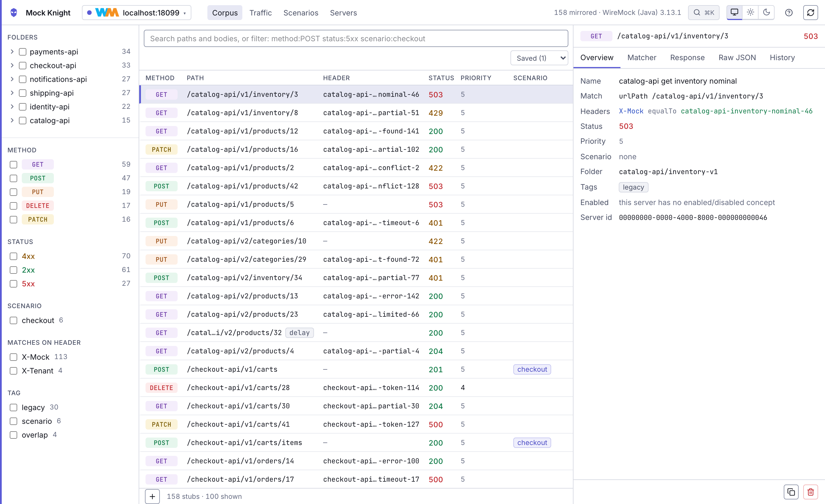Open the Saved (1) dropdown
The image size is (825, 504).
tap(539, 58)
